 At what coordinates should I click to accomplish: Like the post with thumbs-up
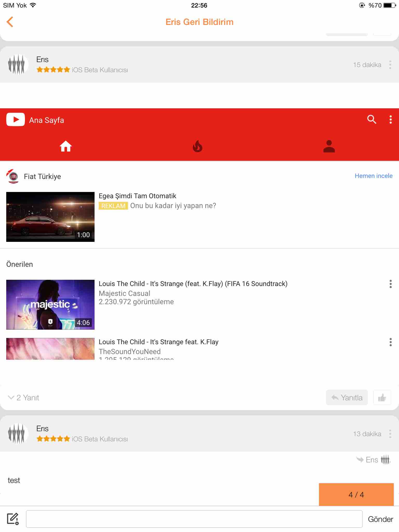tap(382, 397)
